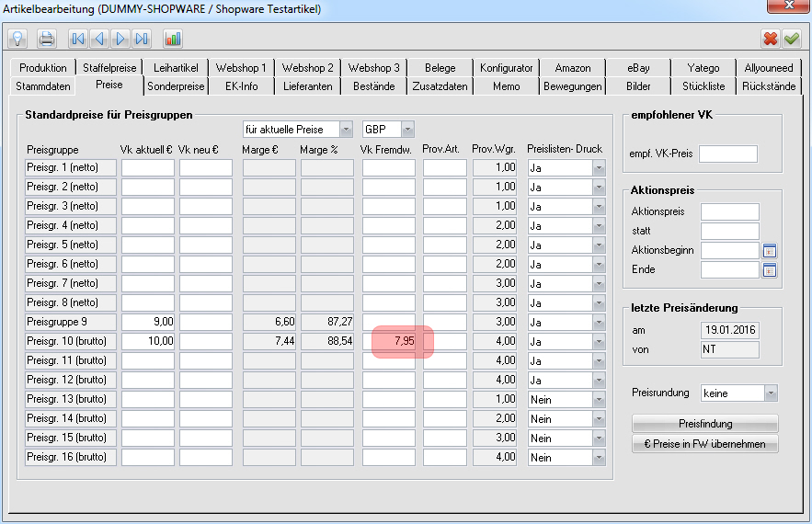
Task: Jump to first record navigation icon
Action: (78, 39)
